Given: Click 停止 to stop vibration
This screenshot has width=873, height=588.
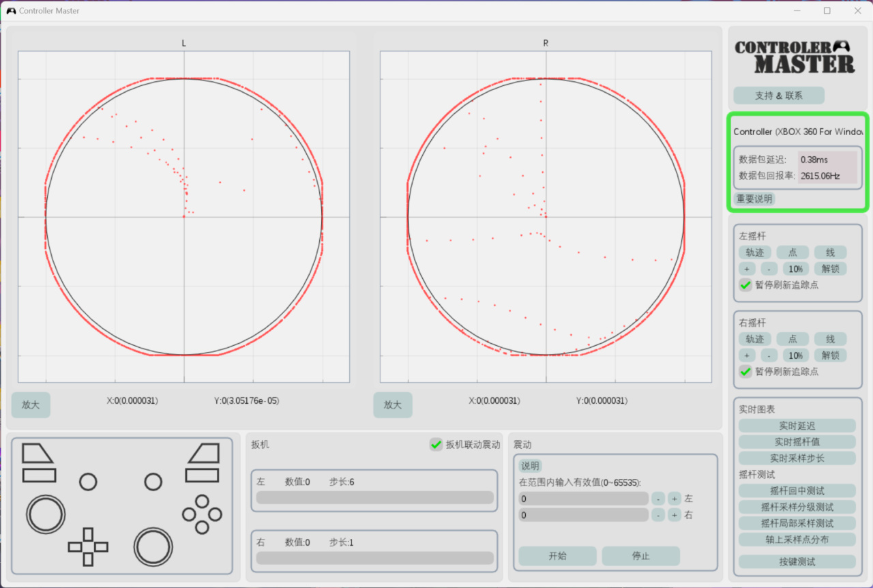Looking at the screenshot, I should 640,556.
